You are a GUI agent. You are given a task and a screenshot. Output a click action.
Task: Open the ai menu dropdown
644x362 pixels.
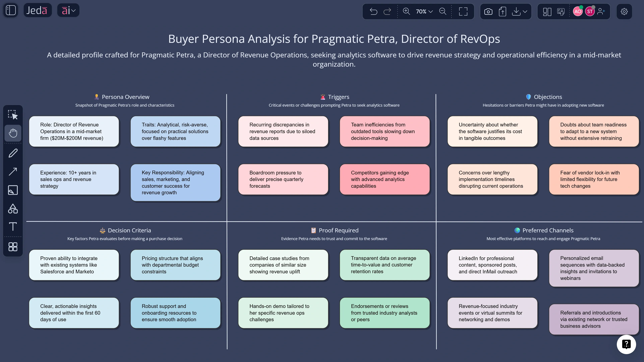coord(68,10)
